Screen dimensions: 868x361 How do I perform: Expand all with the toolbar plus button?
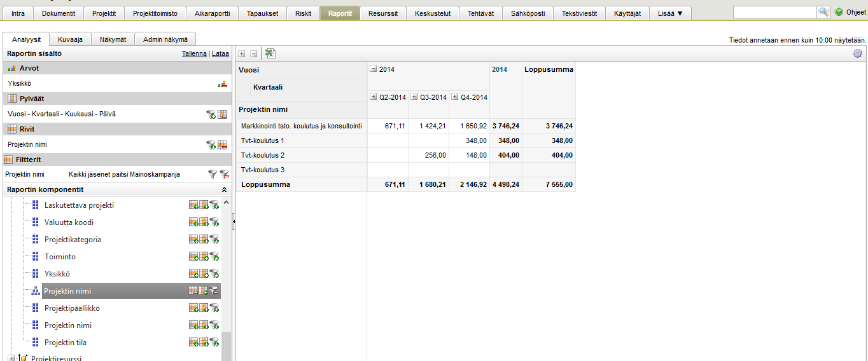242,55
